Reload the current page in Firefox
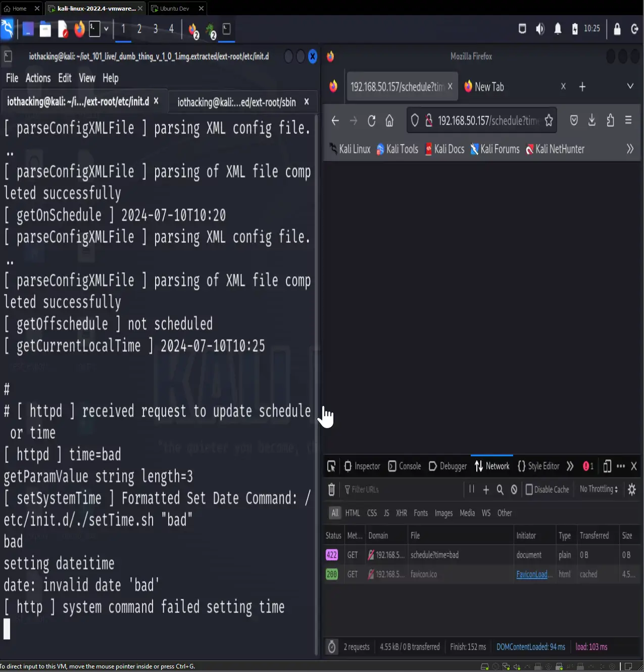Screen dimensions: 644x672 click(371, 121)
